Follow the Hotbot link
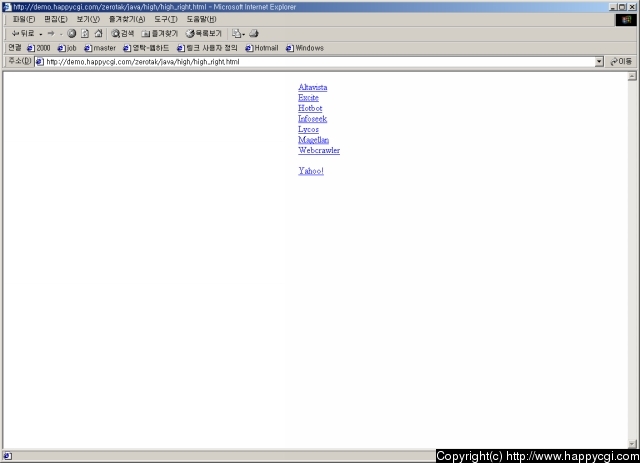The image size is (640, 463). coord(310,109)
